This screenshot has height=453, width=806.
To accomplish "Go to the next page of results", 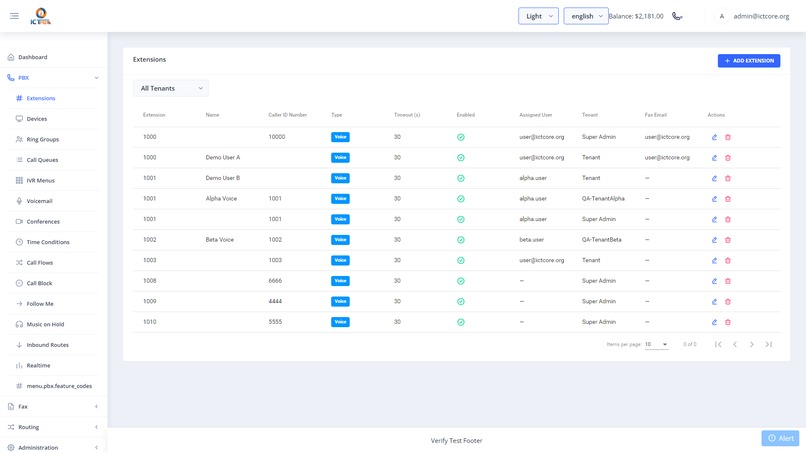I will (x=752, y=345).
